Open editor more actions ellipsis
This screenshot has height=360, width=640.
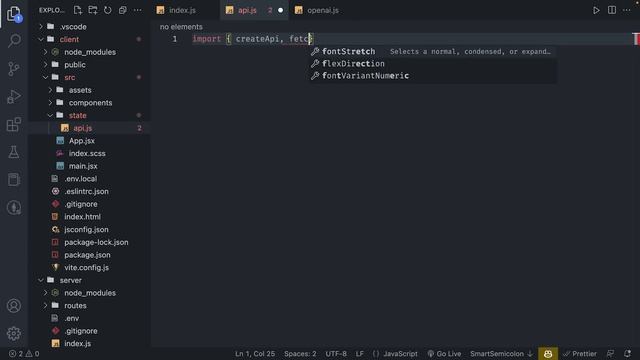[x=627, y=10]
